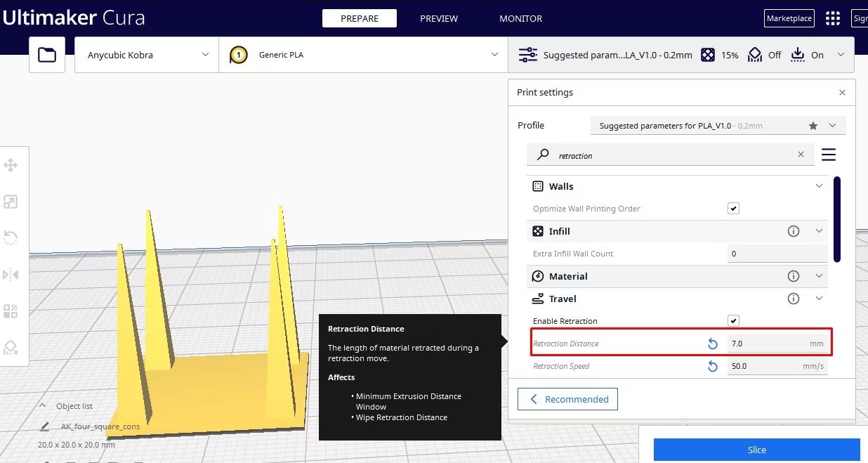Click the Retraction Speed value field
Screen dimensions: 868x463
point(777,366)
